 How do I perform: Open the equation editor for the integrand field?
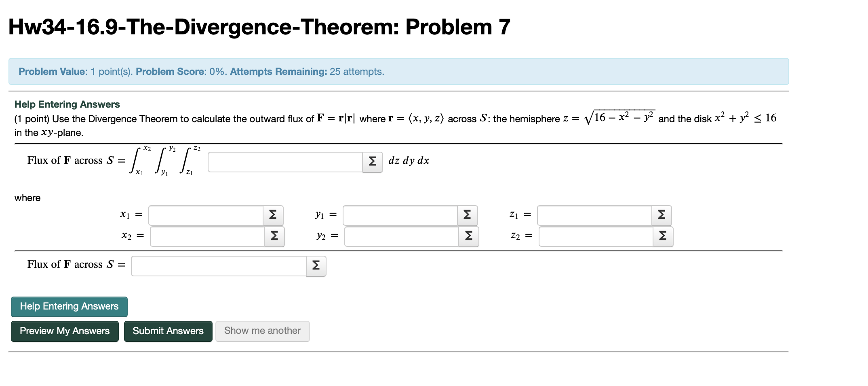click(x=372, y=161)
